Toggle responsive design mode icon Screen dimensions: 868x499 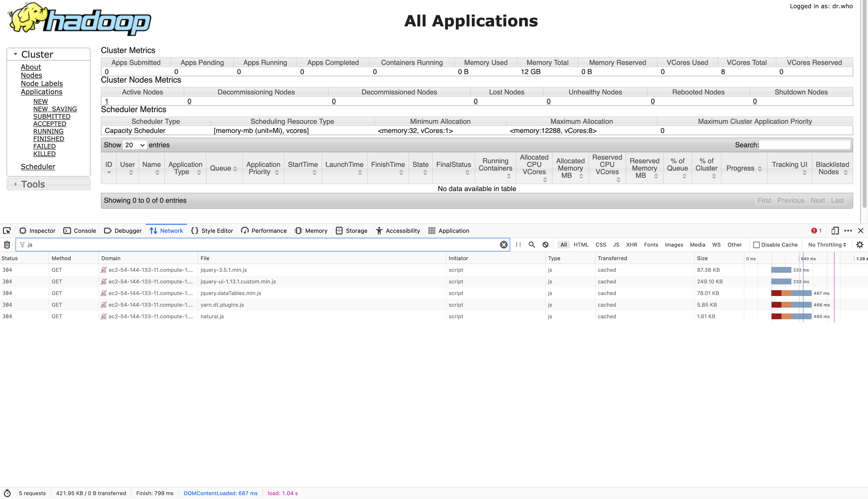pos(835,230)
